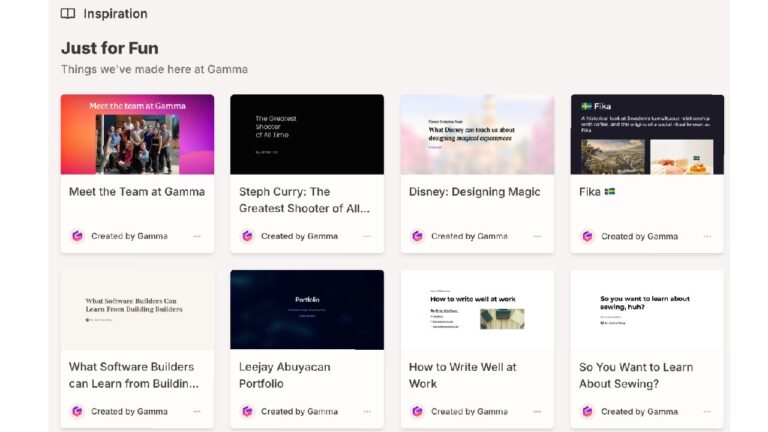Click Gamma avatar on Software Builders card
Image resolution: width=768 pixels, height=432 pixels.
click(x=77, y=411)
